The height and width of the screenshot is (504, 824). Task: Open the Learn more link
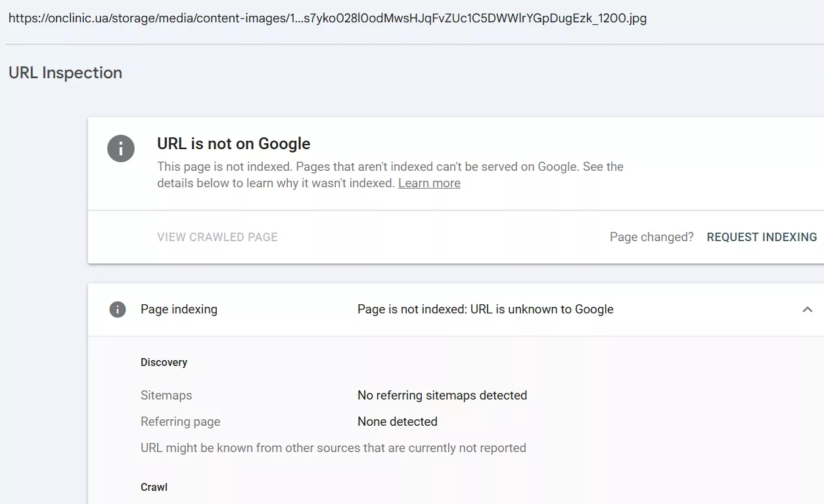coord(429,183)
